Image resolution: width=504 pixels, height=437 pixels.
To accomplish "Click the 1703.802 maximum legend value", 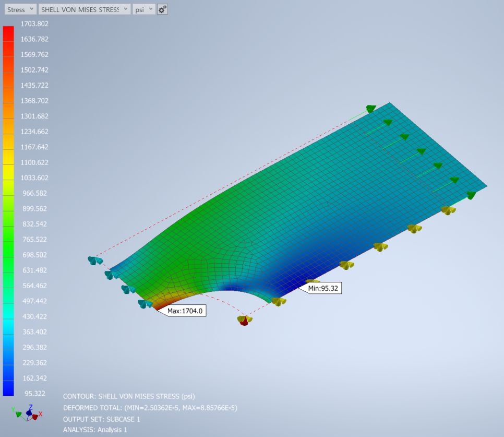I will click(34, 23).
